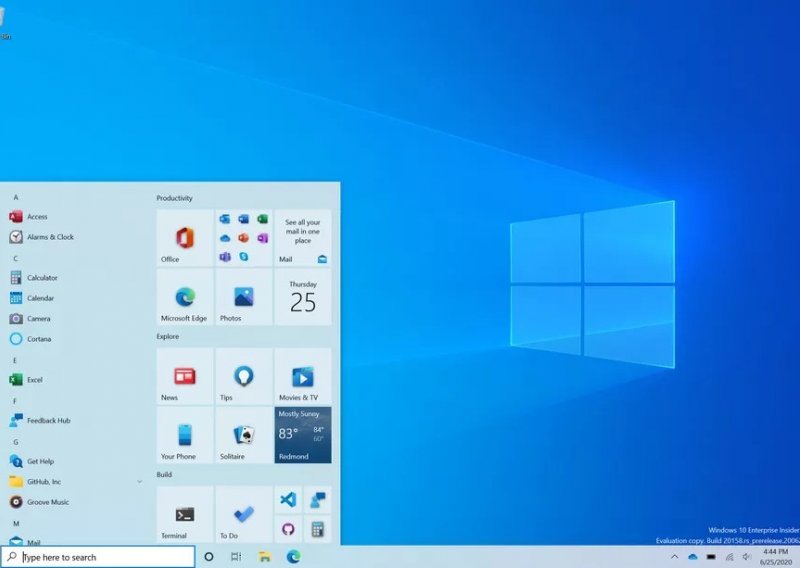Click letter G header in app list
The width and height of the screenshot is (800, 568).
[16, 442]
